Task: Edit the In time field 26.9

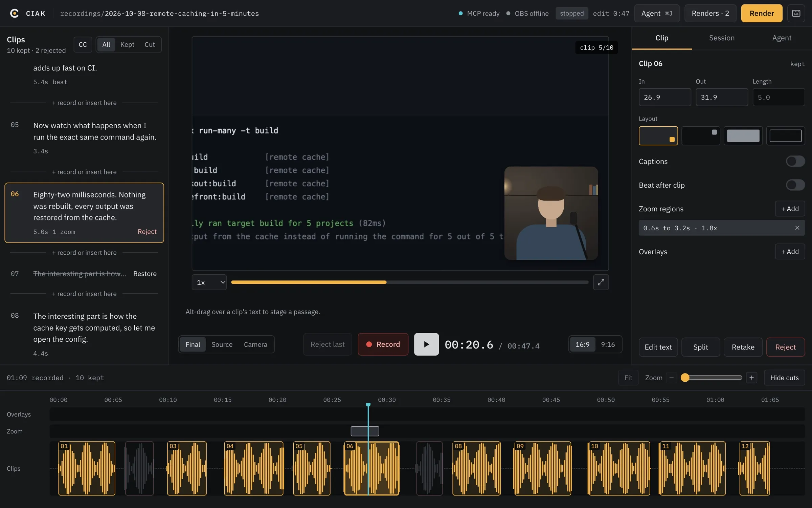Action: point(664,97)
